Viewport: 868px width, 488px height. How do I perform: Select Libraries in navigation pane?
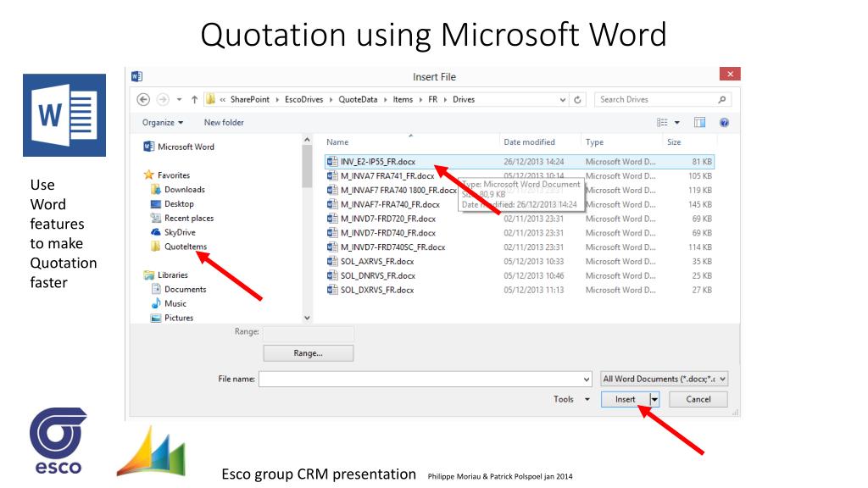click(165, 275)
